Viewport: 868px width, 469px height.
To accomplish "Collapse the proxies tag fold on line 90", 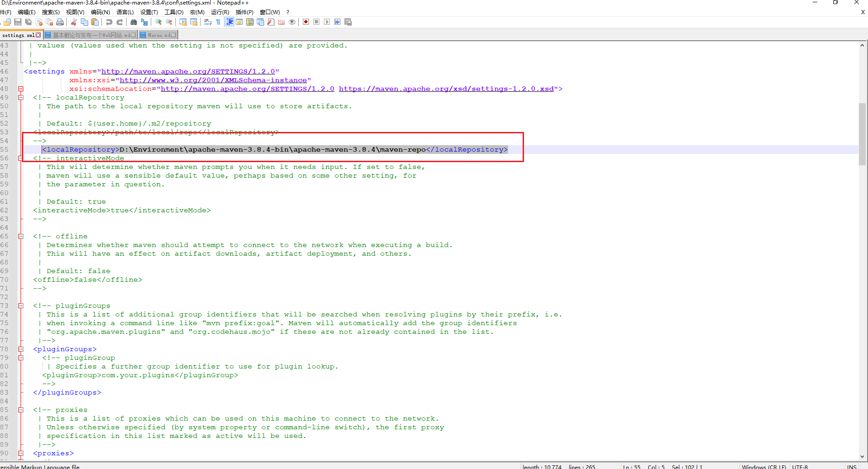I will [x=21, y=453].
